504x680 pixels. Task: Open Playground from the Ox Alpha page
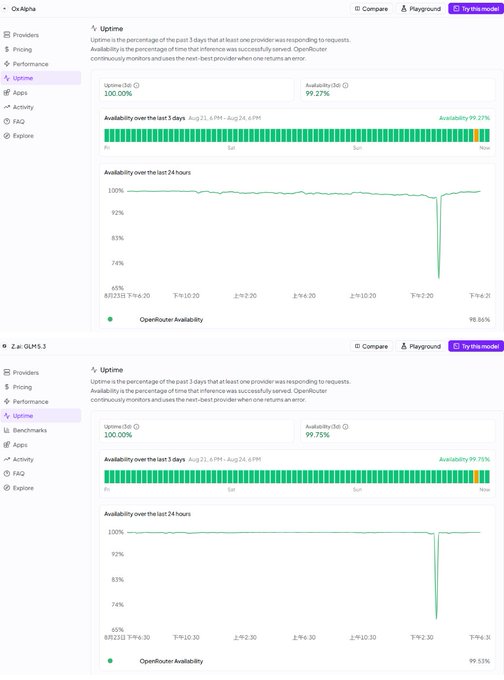click(420, 9)
